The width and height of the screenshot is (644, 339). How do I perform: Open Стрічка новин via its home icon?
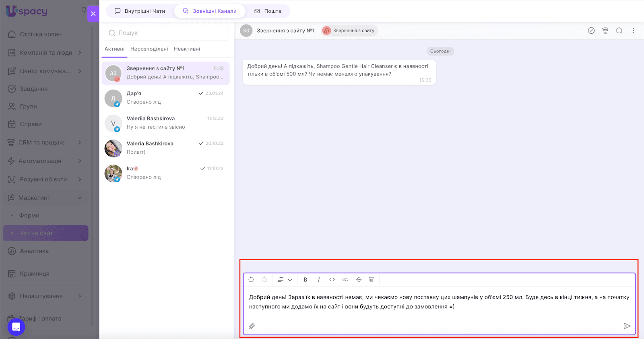pos(12,34)
